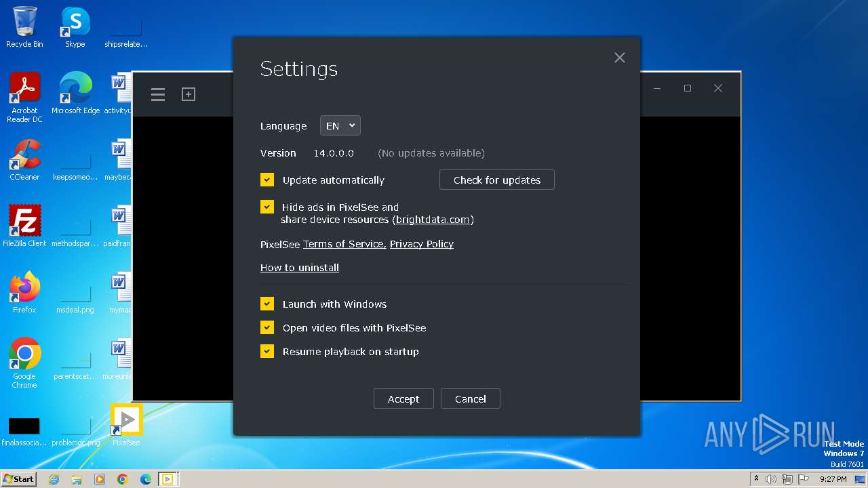Click the Action Center flag tray icon
The image size is (868, 488).
(x=804, y=479)
